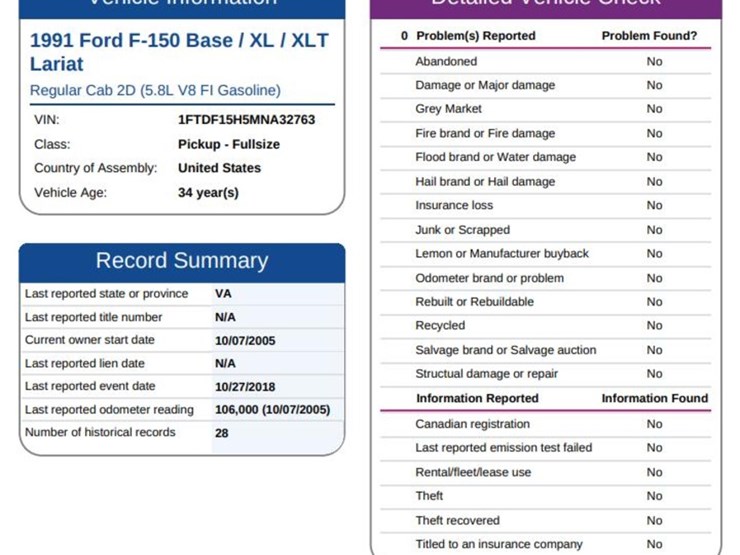Click the Pickup - Fullsize class value

click(227, 144)
